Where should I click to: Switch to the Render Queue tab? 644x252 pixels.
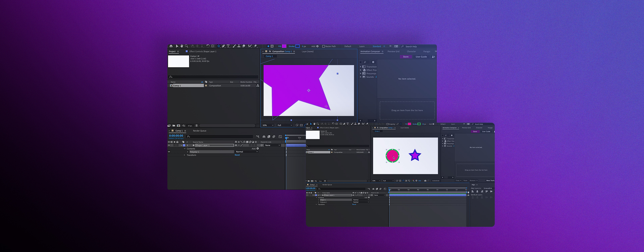200,131
